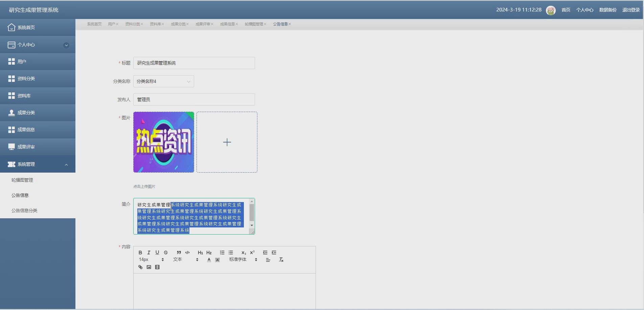
Task: Click the 热点资讯 uploaded image thumbnail
Action: 164,142
